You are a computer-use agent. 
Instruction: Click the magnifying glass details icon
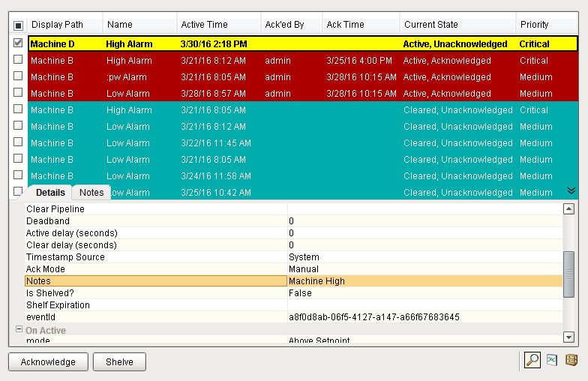pyautogui.click(x=532, y=361)
